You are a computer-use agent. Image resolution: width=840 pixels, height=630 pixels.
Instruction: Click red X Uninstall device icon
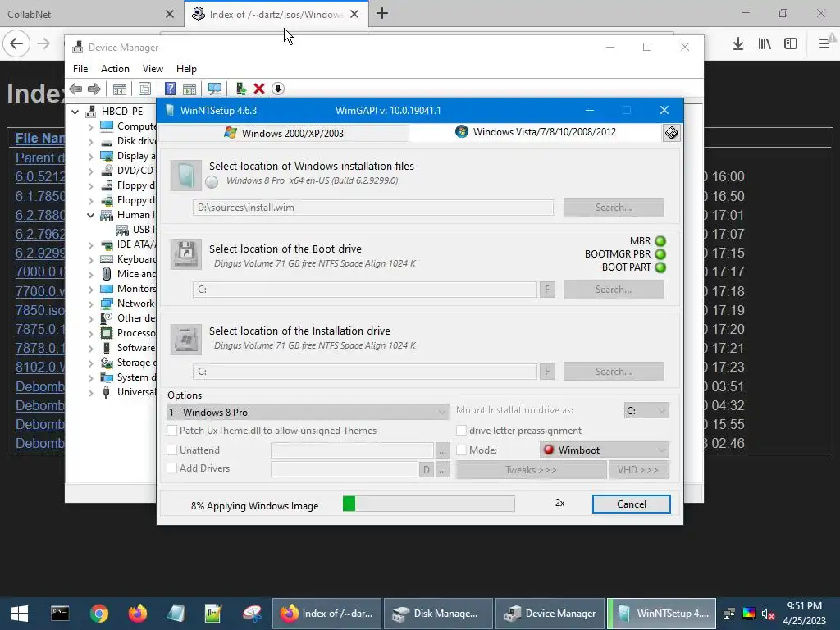259,89
